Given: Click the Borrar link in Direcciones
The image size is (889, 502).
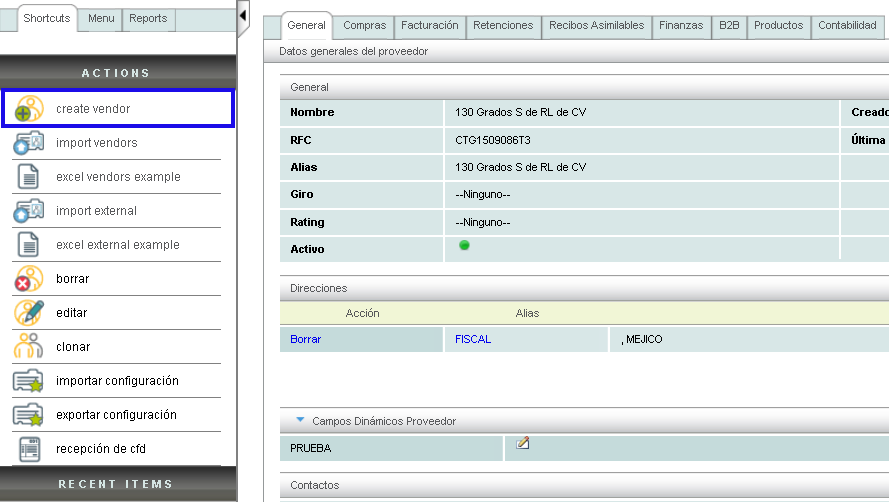Looking at the screenshot, I should click(x=305, y=340).
